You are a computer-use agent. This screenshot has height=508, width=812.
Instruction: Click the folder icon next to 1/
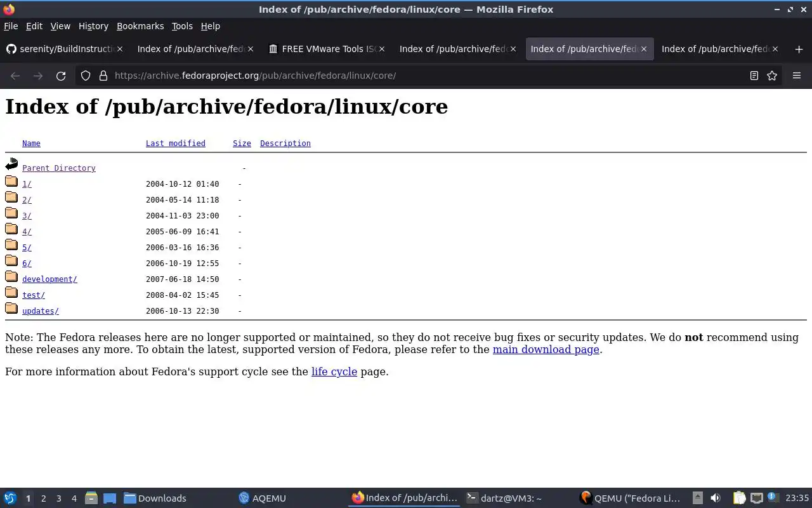tap(11, 181)
